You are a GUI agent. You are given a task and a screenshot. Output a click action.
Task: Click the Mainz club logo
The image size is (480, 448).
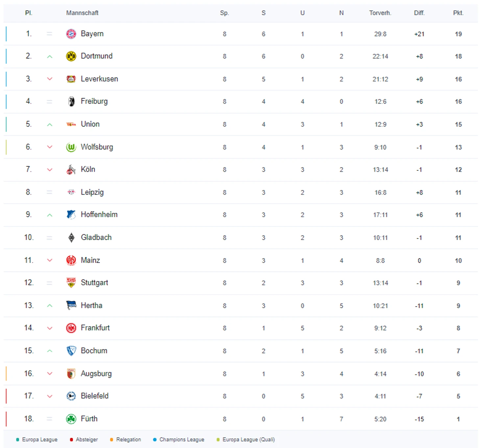click(x=71, y=260)
